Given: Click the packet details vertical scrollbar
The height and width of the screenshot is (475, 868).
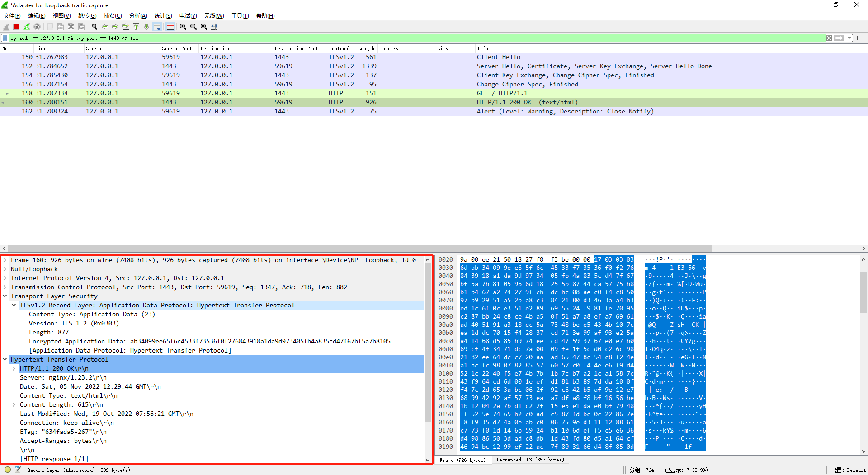Looking at the screenshot, I should [428, 343].
